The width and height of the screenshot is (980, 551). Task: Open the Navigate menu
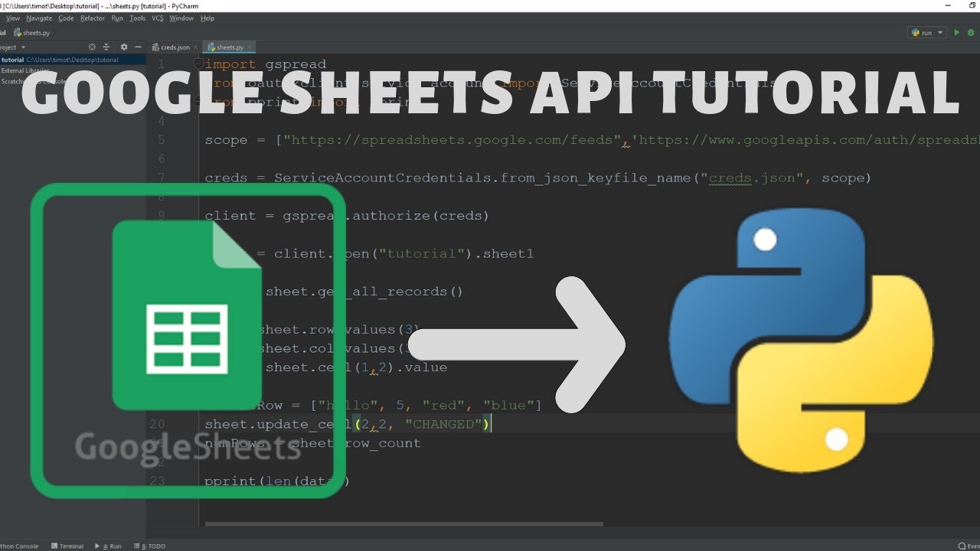click(39, 18)
